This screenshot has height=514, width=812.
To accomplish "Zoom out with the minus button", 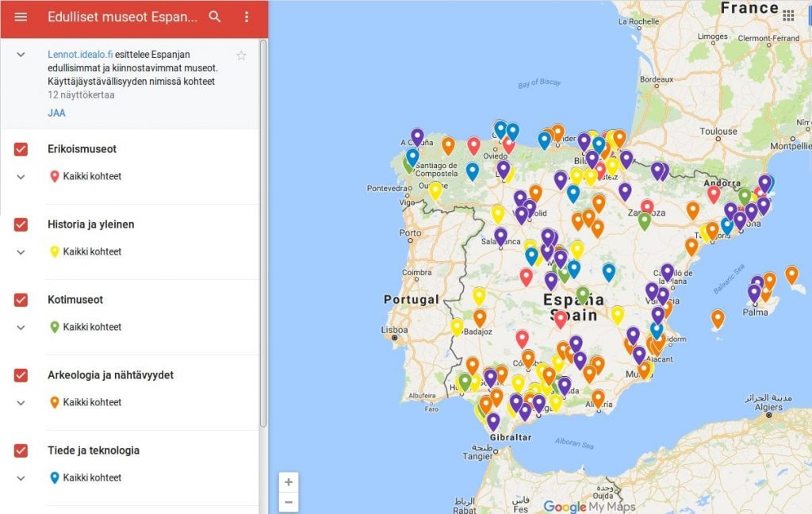I will click(289, 502).
